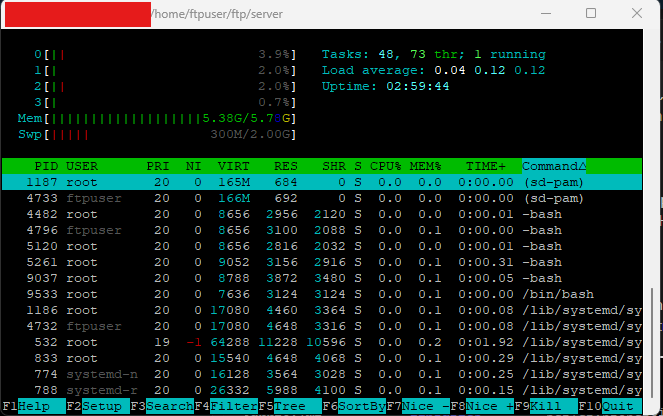Click the CPU 2 usage meter

coord(165,87)
